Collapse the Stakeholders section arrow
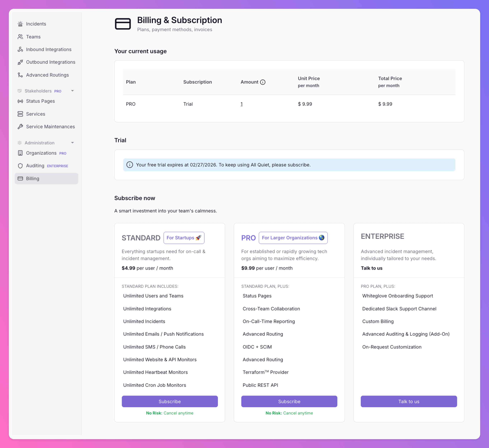 point(72,91)
